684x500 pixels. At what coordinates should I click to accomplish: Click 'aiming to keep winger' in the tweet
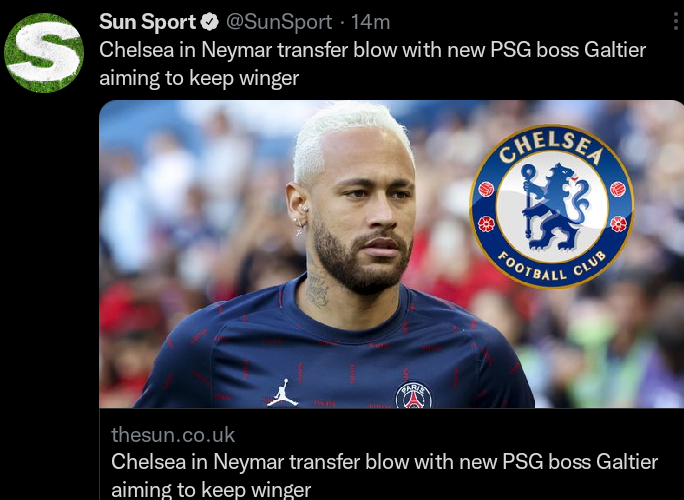pyautogui.click(x=199, y=79)
